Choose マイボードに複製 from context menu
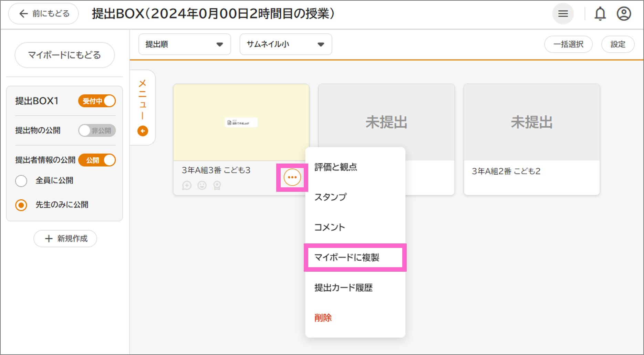 coord(355,258)
